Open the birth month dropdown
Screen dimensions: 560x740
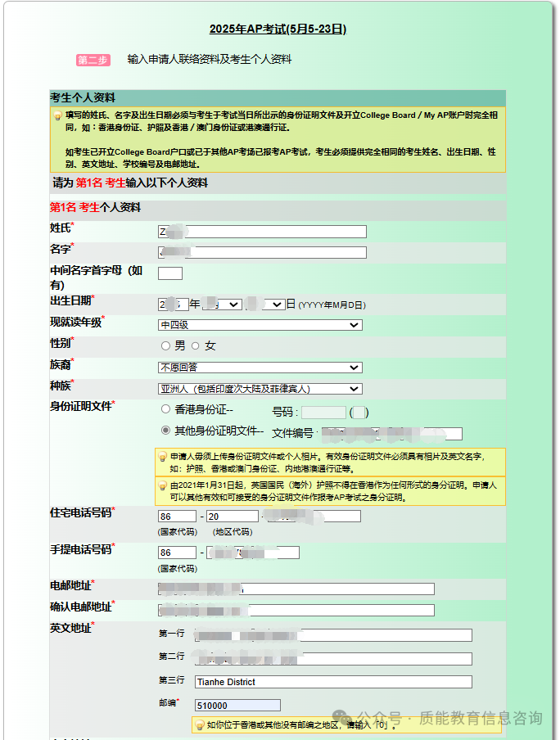click(x=222, y=305)
